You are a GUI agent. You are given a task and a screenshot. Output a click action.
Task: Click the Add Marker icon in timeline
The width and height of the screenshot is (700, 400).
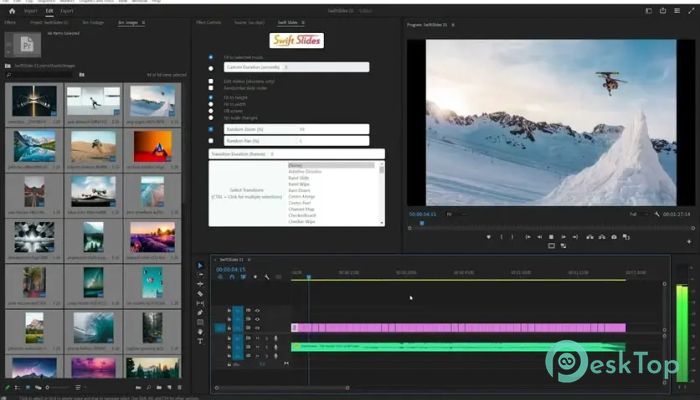[x=255, y=277]
